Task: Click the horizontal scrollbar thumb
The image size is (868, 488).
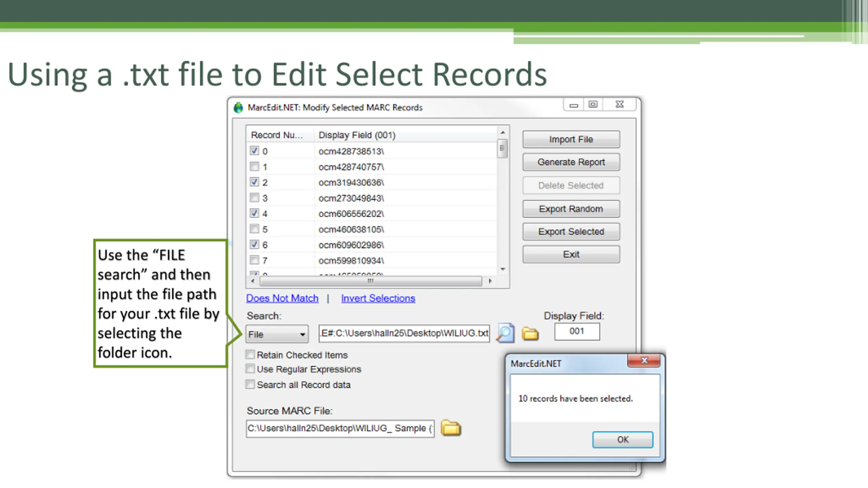Action: (x=371, y=281)
